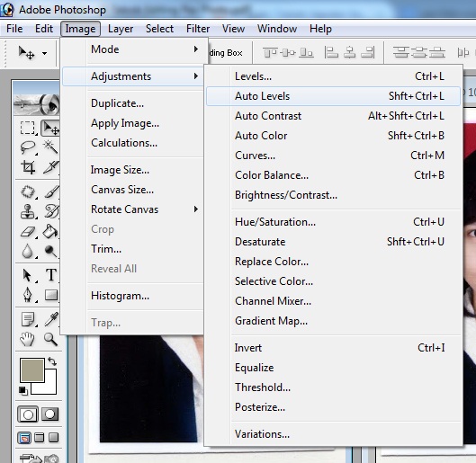Switch to Full Screen Mode
The height and width of the screenshot is (463, 476).
click(53, 438)
